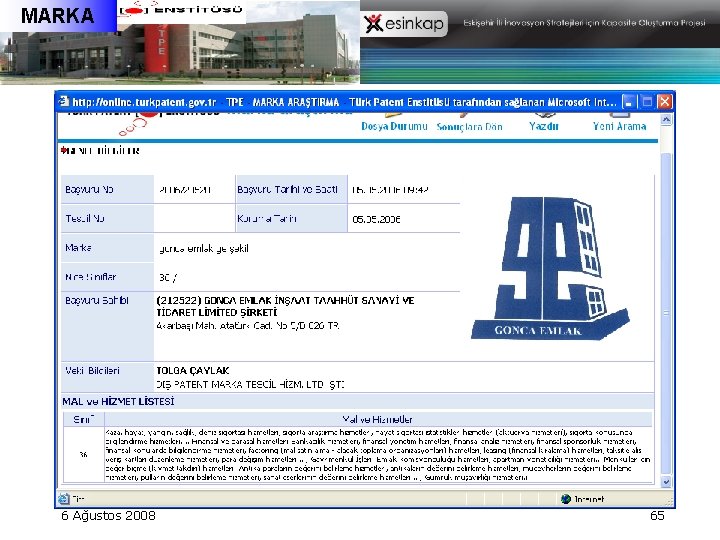Click the Koruma Tarihi value 05.05.2006
The height and width of the screenshot is (540, 720).
[x=376, y=219]
